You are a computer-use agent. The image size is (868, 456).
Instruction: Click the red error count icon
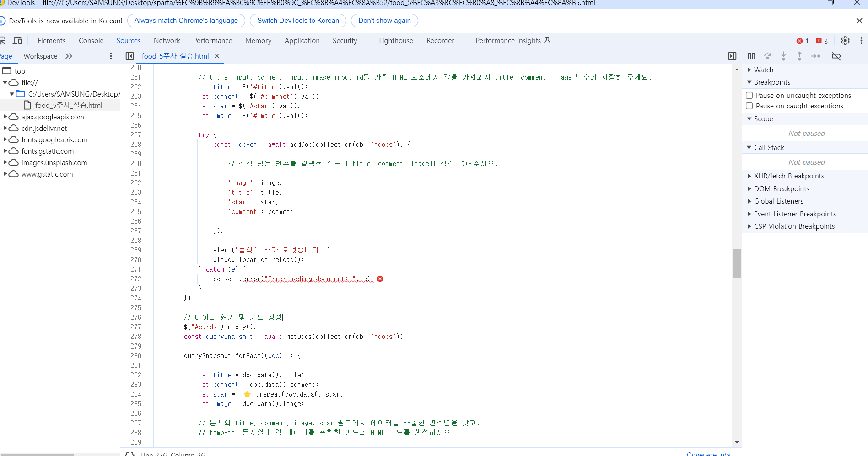799,41
